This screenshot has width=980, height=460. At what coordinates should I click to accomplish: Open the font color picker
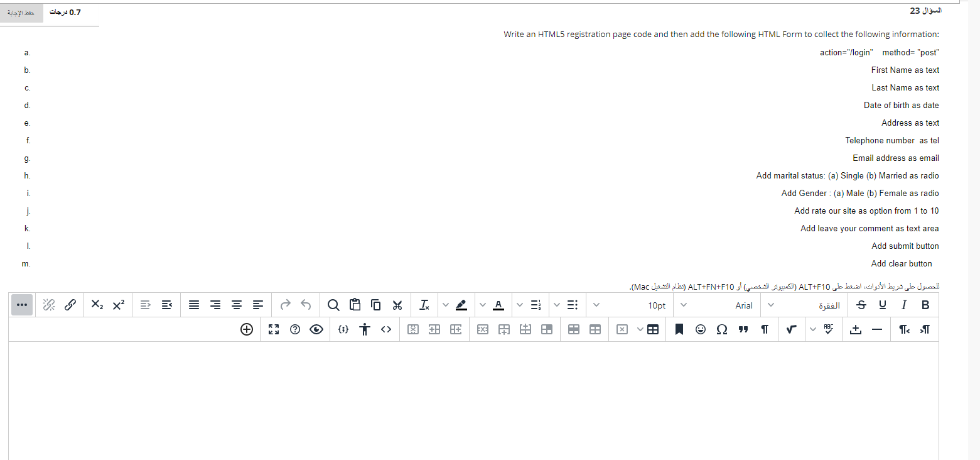pos(498,305)
